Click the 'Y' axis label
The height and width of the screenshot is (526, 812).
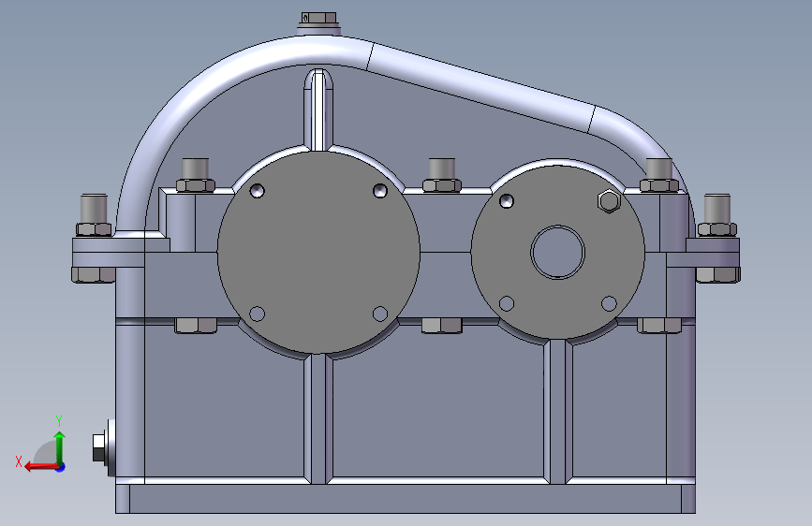(59, 420)
